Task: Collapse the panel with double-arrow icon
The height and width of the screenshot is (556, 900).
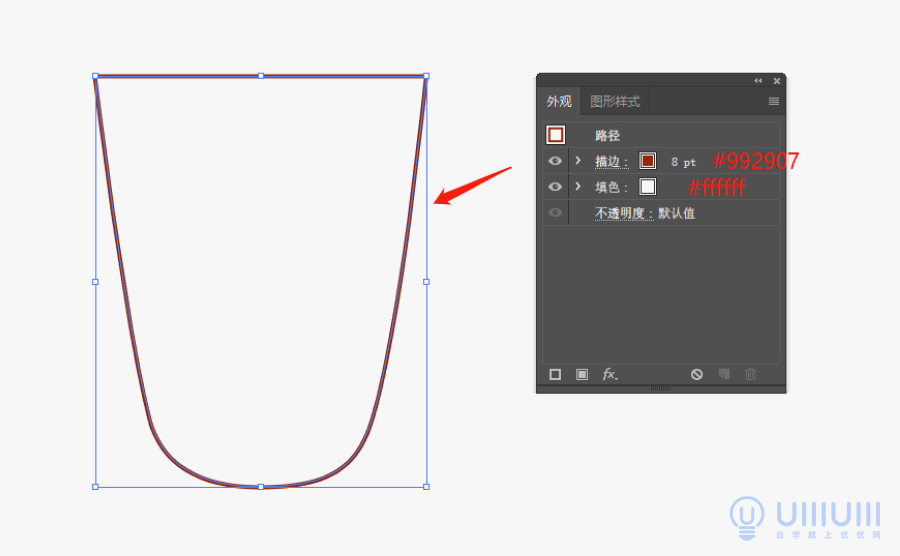Action: point(758,81)
